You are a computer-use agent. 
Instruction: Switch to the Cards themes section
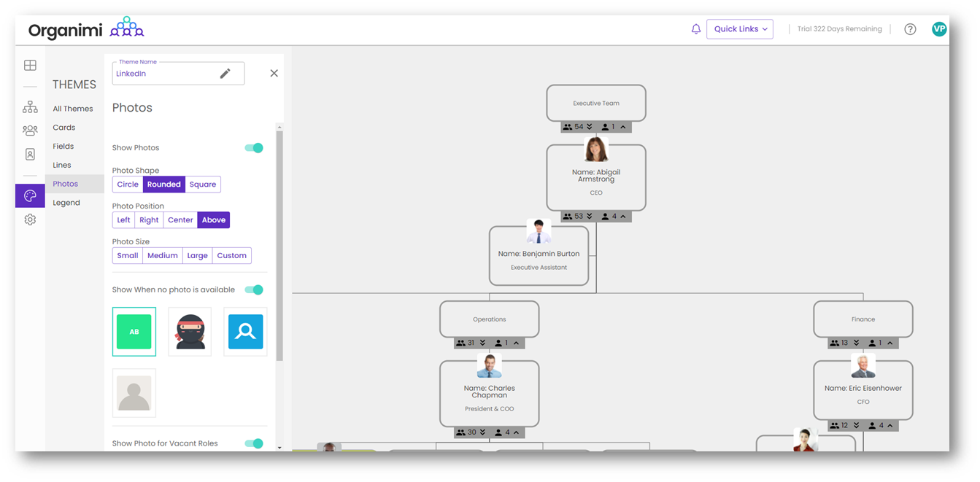pos(64,128)
